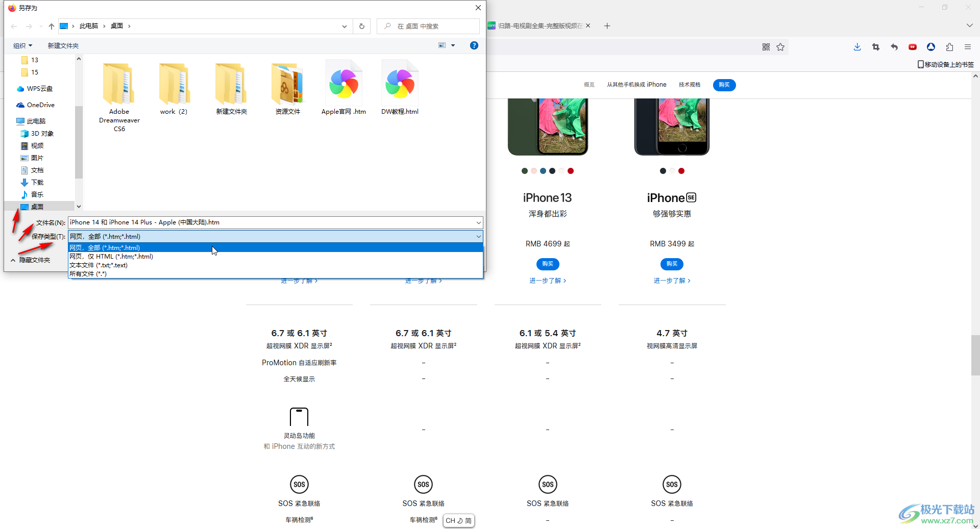The width and height of the screenshot is (980, 529).
Task: Open the extensions puzzle icon
Action: click(x=949, y=47)
